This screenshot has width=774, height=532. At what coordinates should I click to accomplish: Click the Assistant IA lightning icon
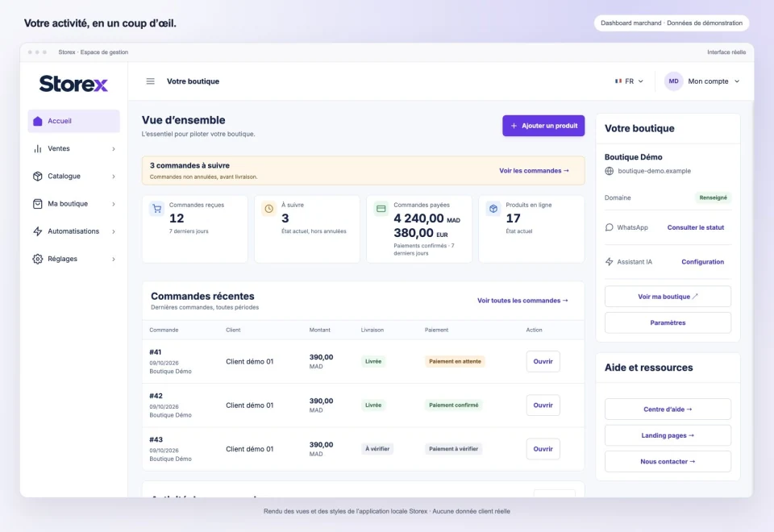pyautogui.click(x=610, y=262)
